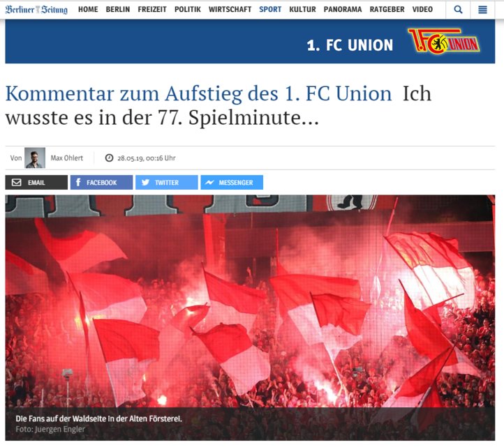Viewport: 504px width, 447px height.
Task: Click the clock icon beside the date
Action: point(110,158)
